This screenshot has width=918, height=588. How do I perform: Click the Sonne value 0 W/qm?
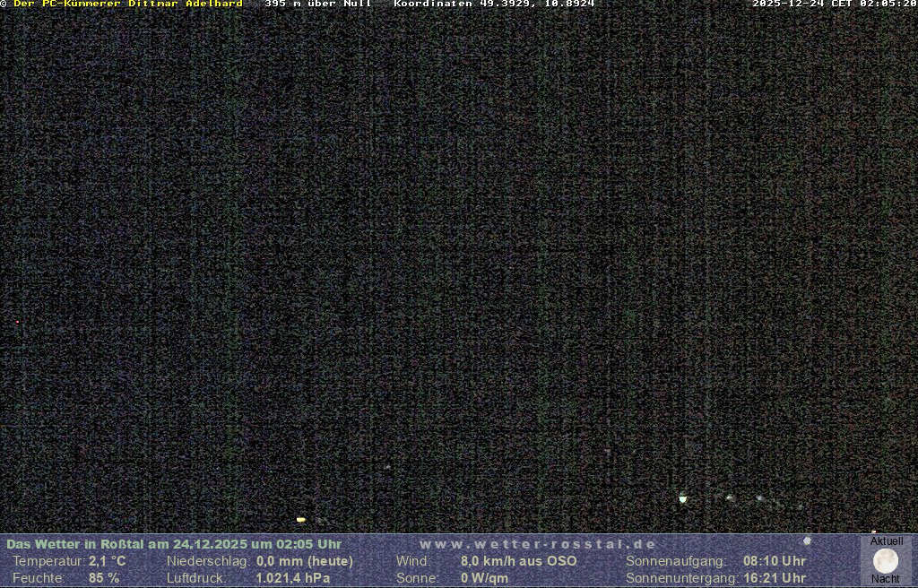pyautogui.click(x=484, y=578)
